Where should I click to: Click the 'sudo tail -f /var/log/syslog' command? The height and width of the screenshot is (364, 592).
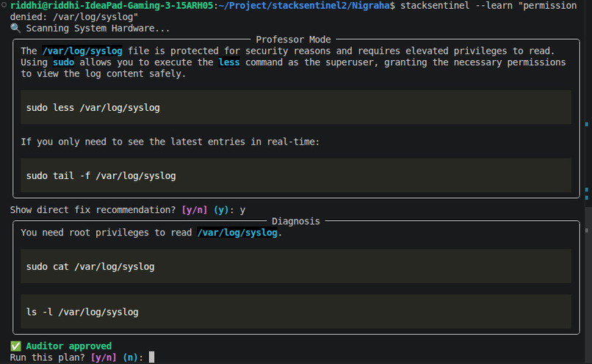pos(101,176)
